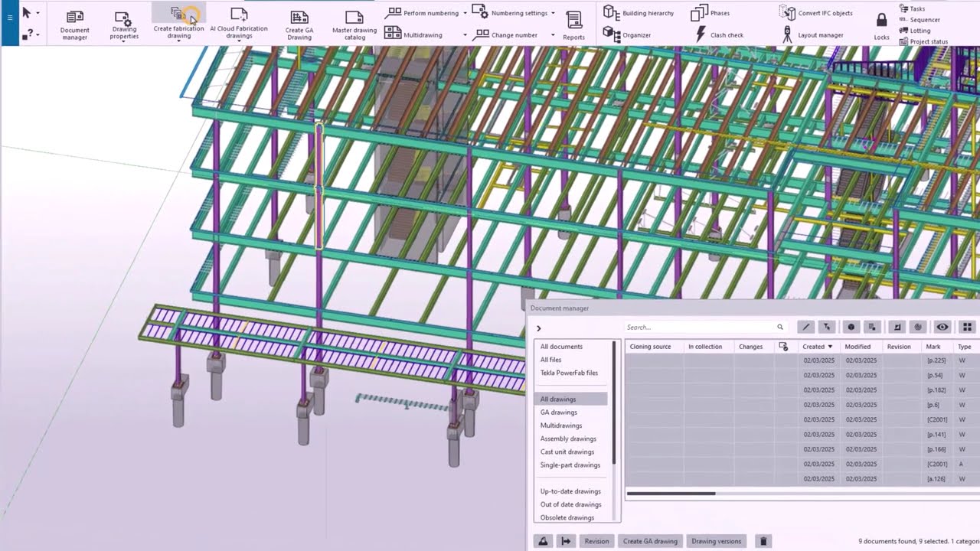Click the 3D cube icon in Document manager
The height and width of the screenshot is (551, 980).
pos(851,327)
